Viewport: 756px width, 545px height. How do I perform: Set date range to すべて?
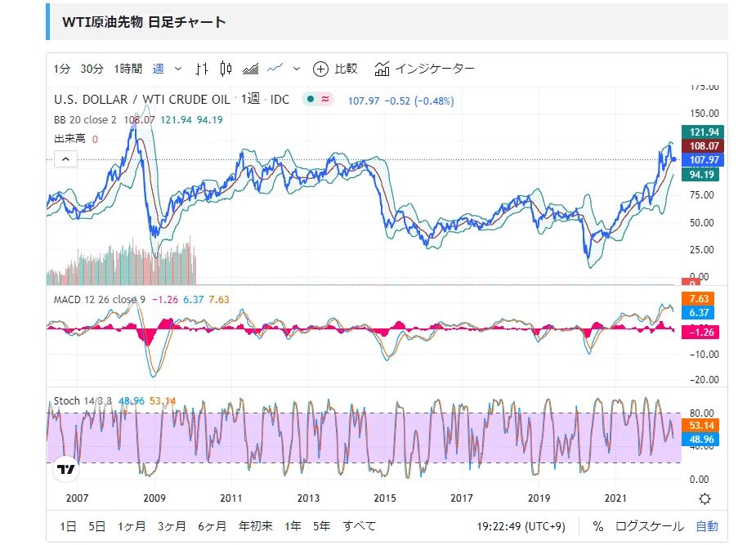point(359,526)
